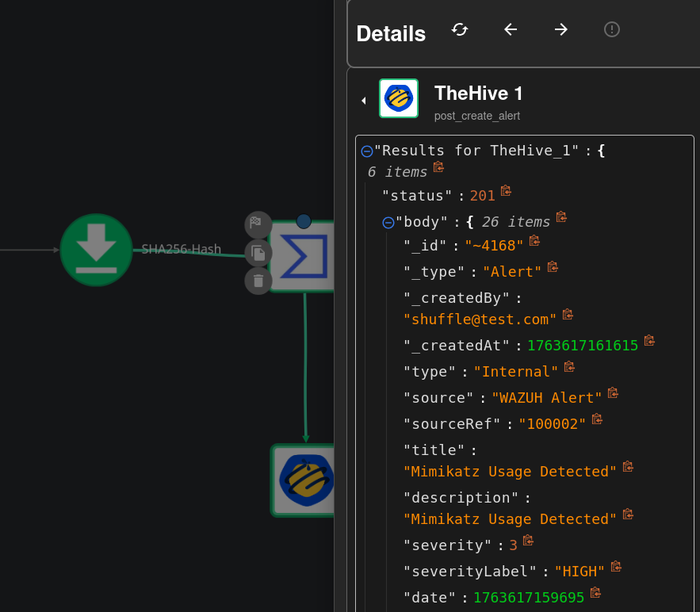The image size is (700, 612).
Task: Copy the status value 201
Action: tap(506, 191)
